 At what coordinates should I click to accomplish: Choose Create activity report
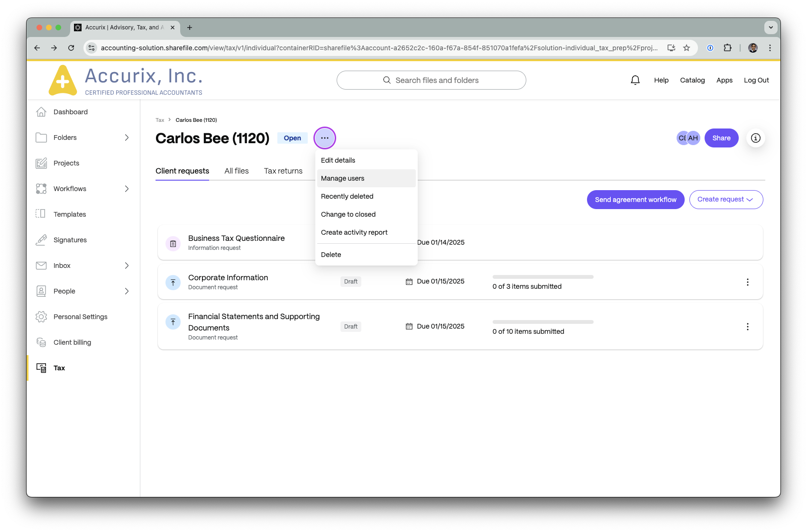coord(366,232)
